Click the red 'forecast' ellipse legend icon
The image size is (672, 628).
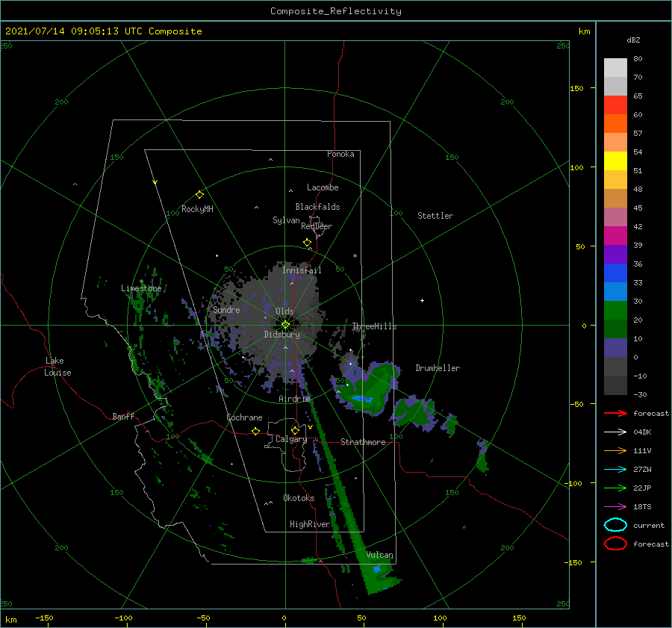(615, 544)
